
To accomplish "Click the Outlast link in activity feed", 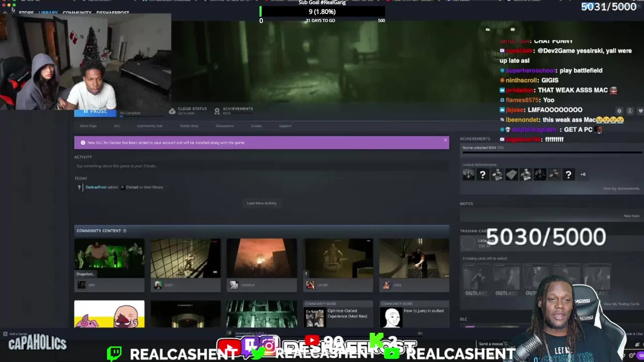I will click(132, 187).
